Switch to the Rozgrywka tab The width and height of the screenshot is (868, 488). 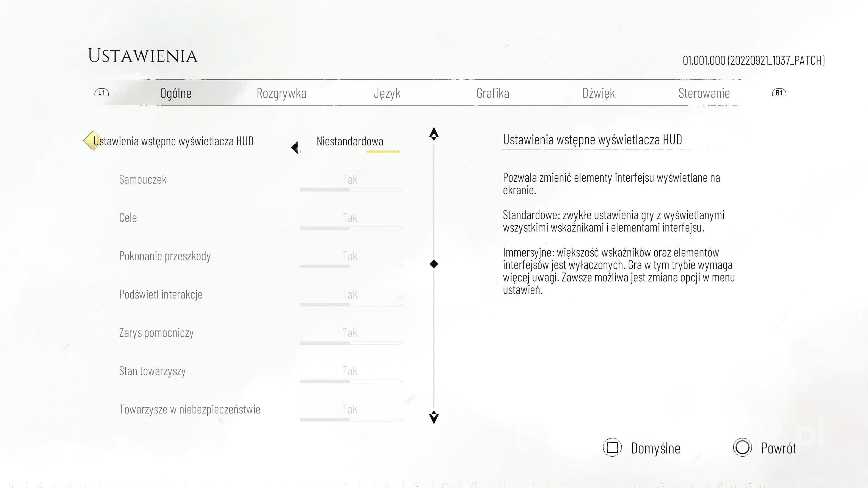coord(281,93)
